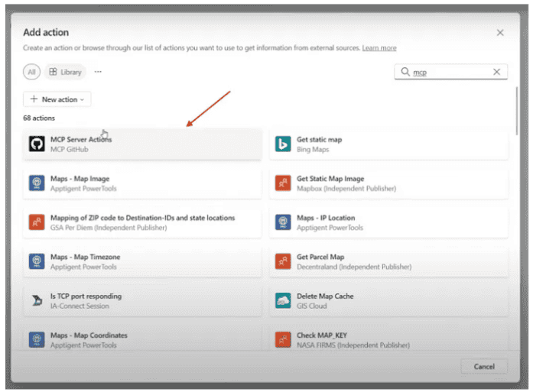533x392 pixels.
Task: Click the Mapbox Get Static Map icon
Action: [x=283, y=183]
